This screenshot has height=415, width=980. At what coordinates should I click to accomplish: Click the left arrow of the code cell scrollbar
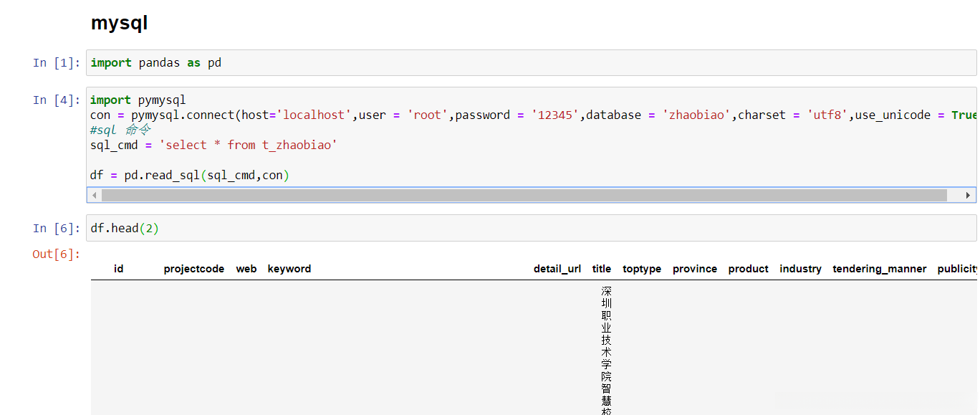click(94, 195)
